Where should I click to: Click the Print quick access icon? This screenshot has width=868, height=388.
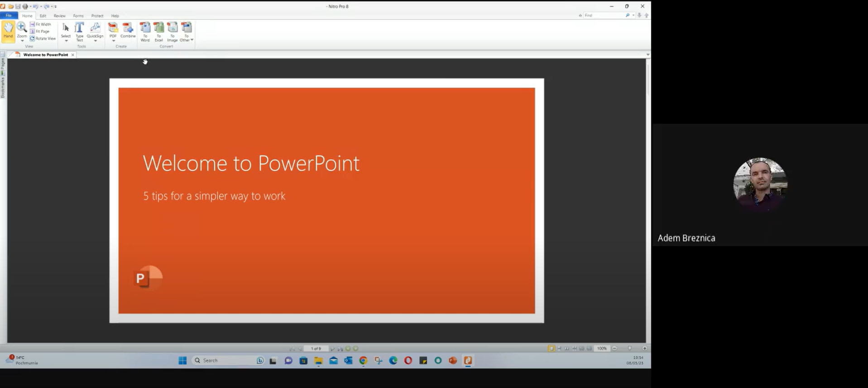(25, 6)
